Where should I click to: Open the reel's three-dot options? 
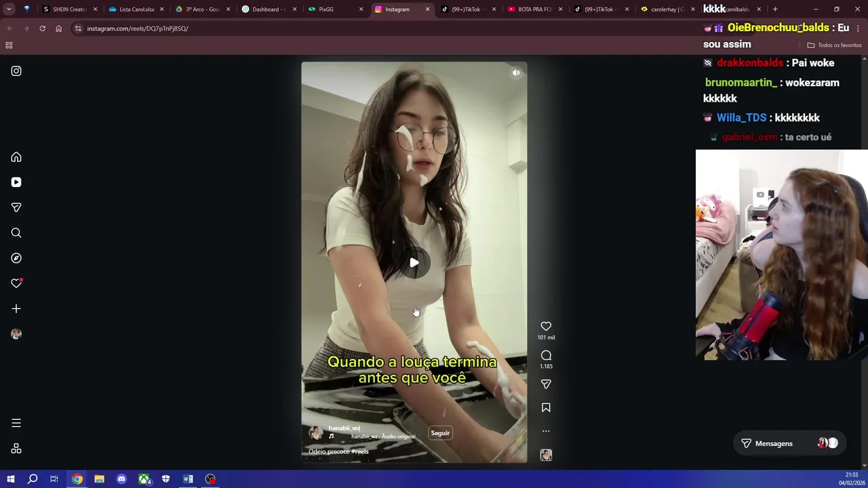coord(546,431)
